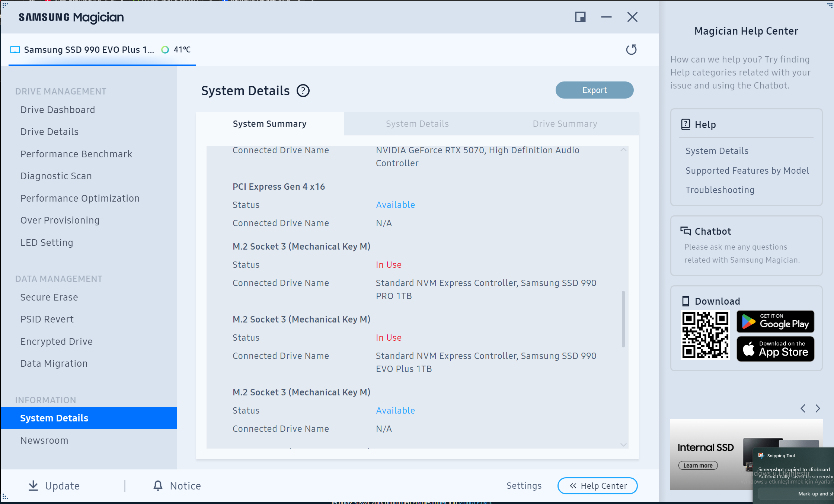Open the Download on the App Store badge

coord(776,349)
